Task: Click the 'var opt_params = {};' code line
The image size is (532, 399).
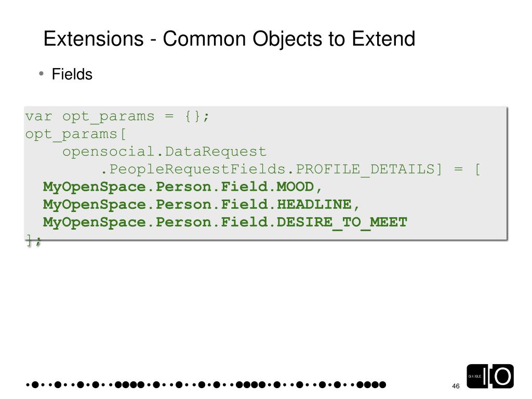Action: click(x=117, y=117)
